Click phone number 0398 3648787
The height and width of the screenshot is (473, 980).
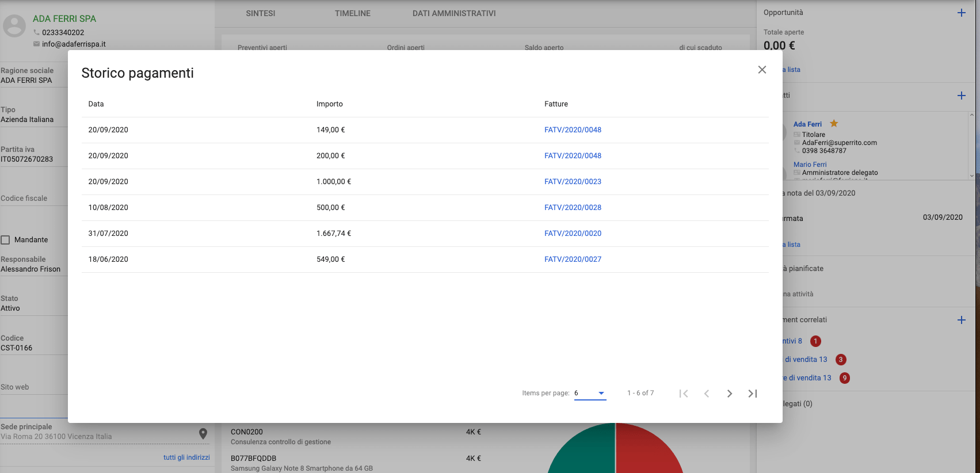click(x=824, y=151)
